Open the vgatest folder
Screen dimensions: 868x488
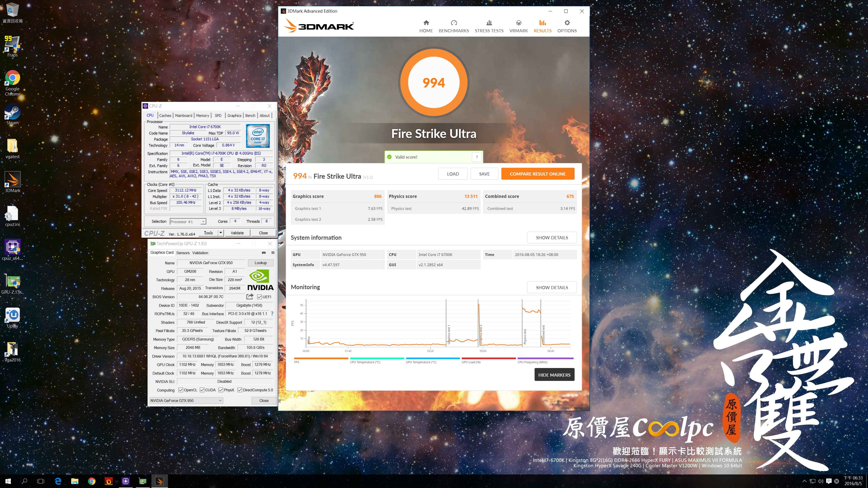pyautogui.click(x=12, y=148)
